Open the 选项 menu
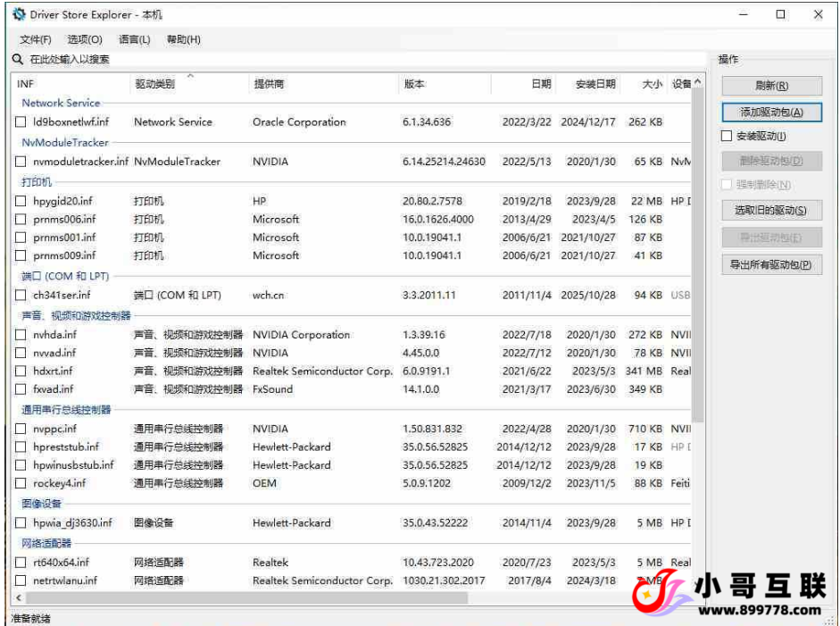The image size is (840, 626). coord(84,38)
